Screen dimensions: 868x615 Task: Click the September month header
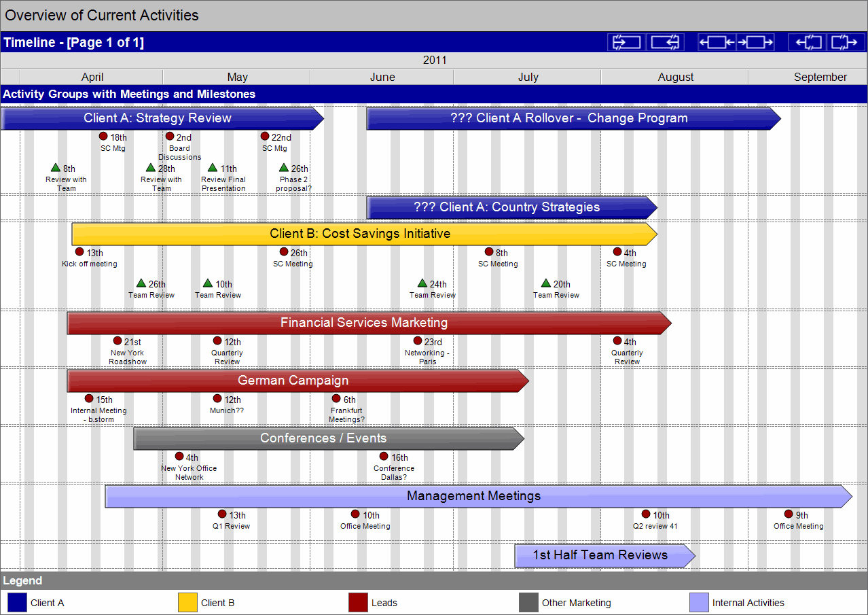(808, 77)
